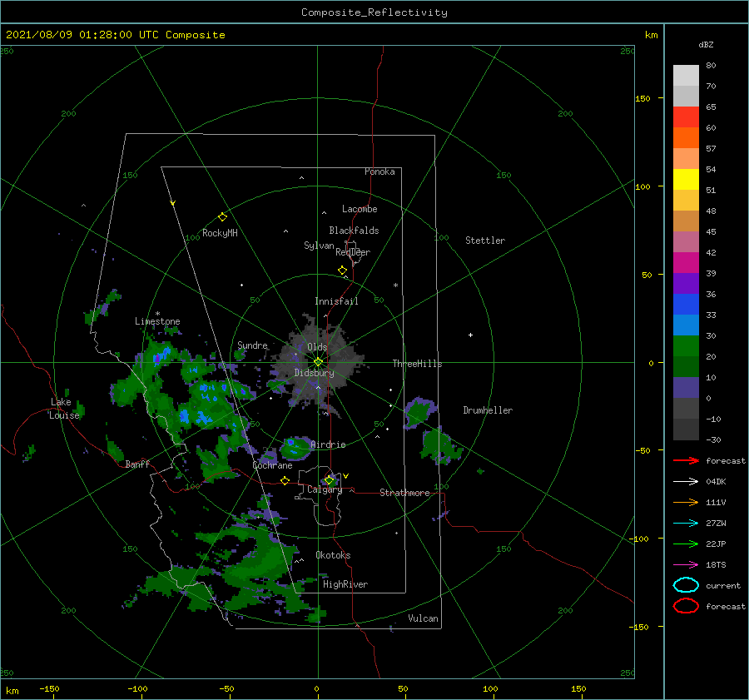The height and width of the screenshot is (700, 749).
Task: Click the red forecast ellipse legend icon
Action: click(686, 606)
